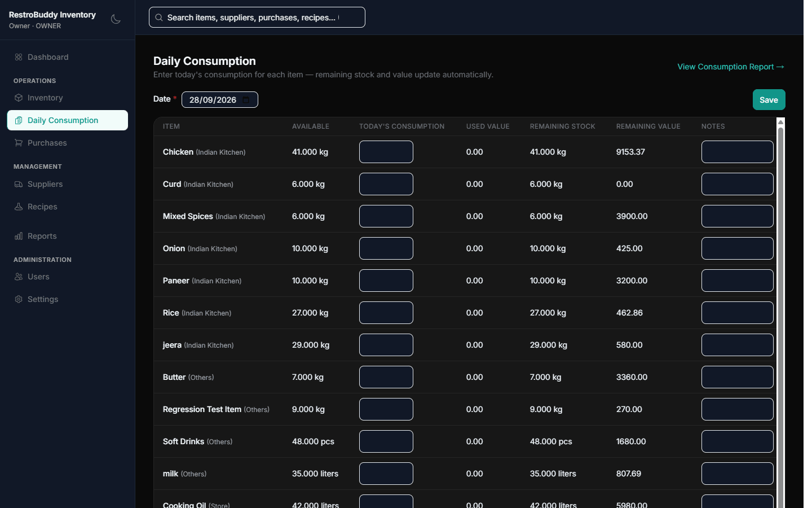Navigate to Suppliers
This screenshot has width=812, height=508.
pos(68,184)
